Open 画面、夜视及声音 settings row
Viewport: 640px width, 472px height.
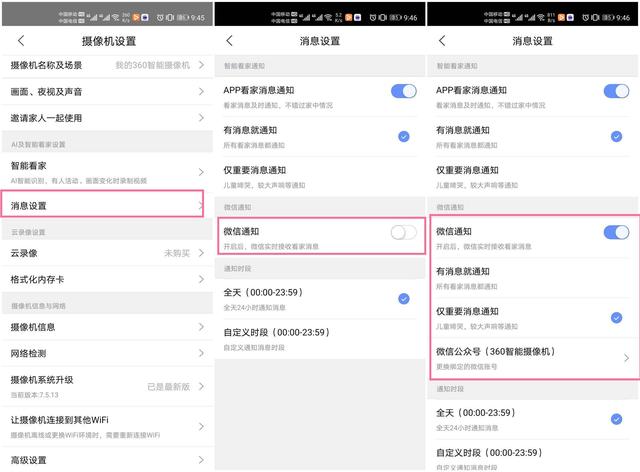[107, 91]
